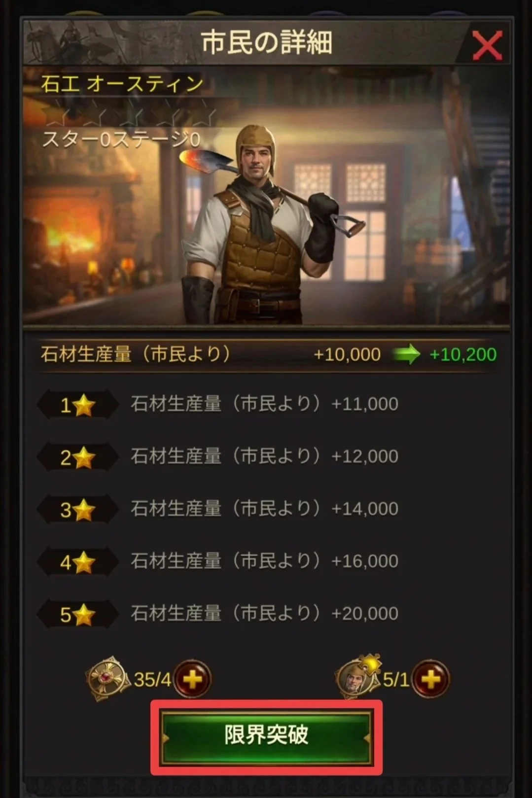Close the 市民の詳細 dialog with red X
Viewport: 532px width, 798px height.
(487, 45)
